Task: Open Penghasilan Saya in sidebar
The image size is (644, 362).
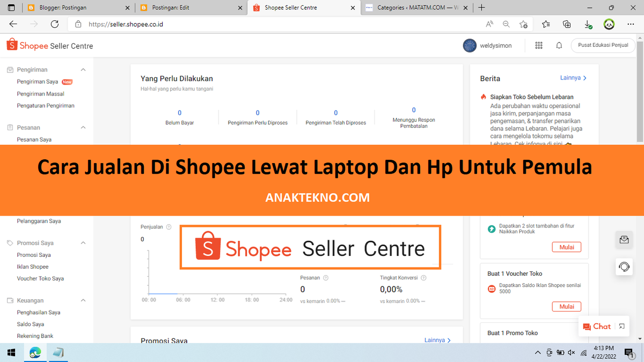Action: pyautogui.click(x=39, y=312)
